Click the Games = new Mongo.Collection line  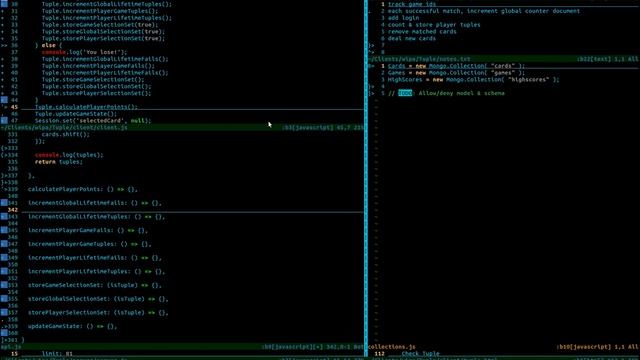coord(456,73)
